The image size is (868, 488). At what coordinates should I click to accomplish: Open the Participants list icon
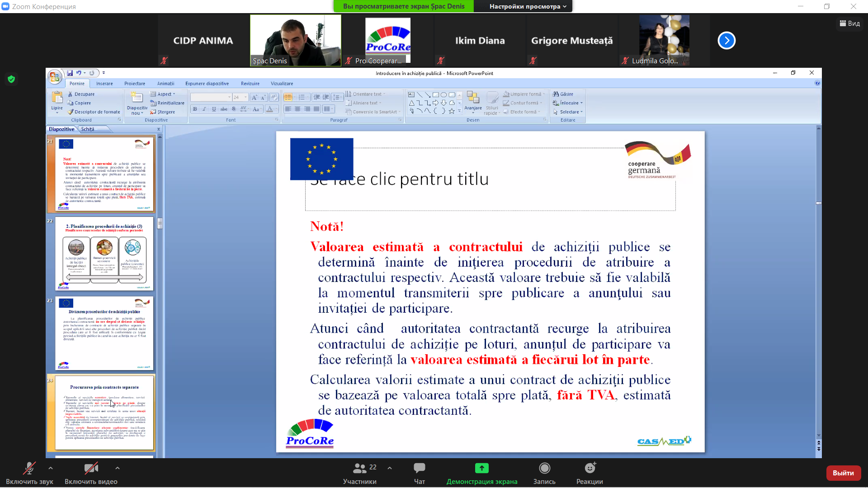point(360,468)
